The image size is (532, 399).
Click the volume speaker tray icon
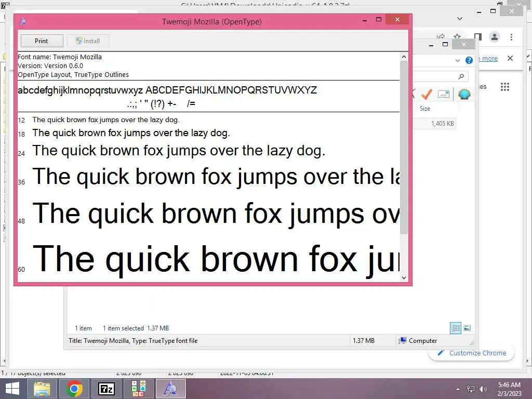[483, 389]
